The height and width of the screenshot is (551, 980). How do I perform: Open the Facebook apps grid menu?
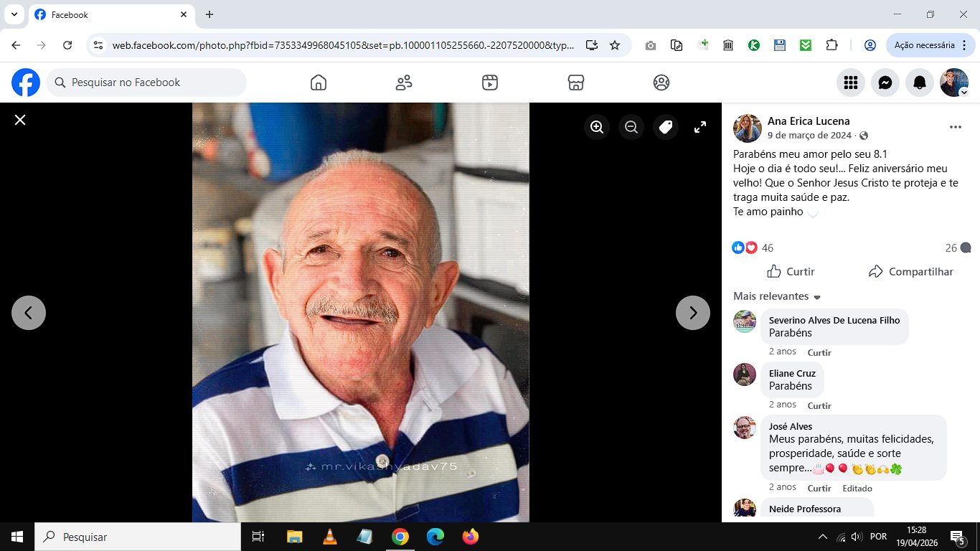(851, 83)
